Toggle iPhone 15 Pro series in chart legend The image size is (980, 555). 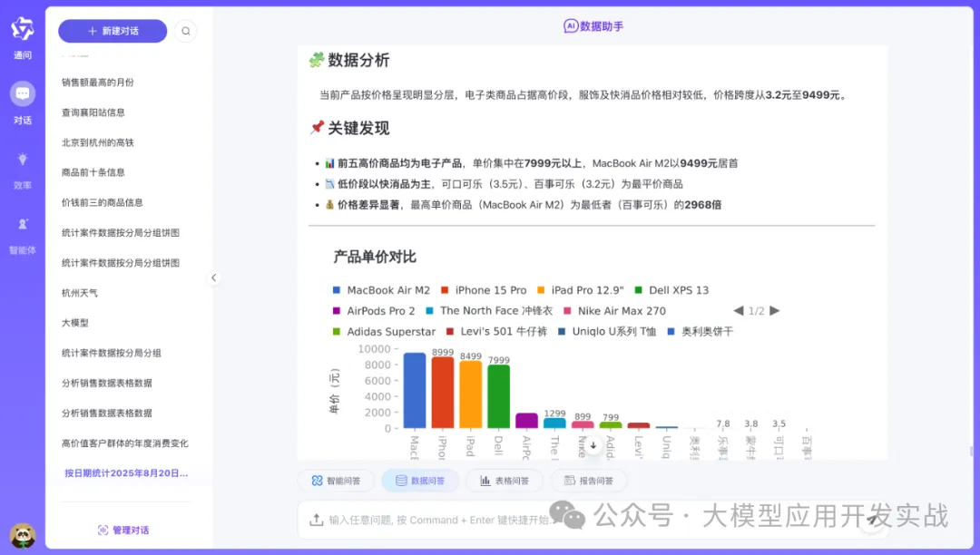(x=484, y=290)
